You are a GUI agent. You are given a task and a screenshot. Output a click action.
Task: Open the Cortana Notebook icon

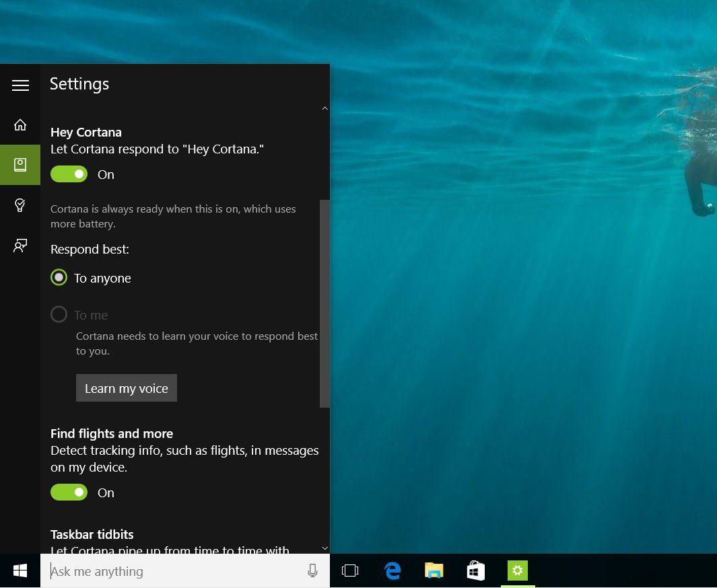[x=20, y=165]
